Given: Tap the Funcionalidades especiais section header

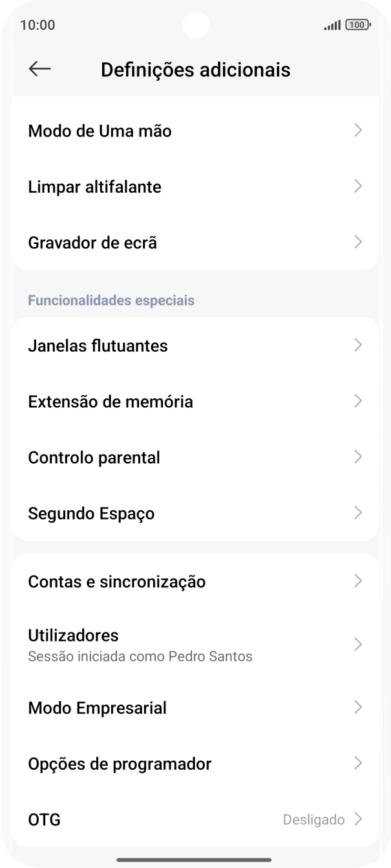Looking at the screenshot, I should coord(111,299).
